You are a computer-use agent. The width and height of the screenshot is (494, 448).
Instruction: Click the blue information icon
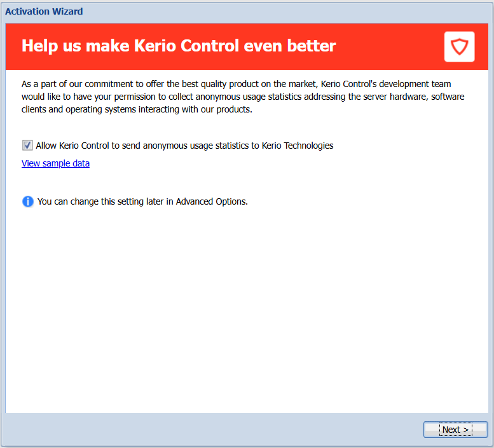point(28,201)
